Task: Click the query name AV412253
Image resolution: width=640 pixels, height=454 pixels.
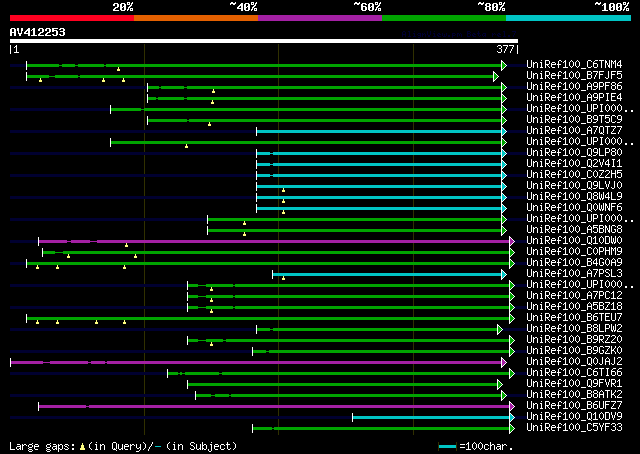Action: [38, 32]
